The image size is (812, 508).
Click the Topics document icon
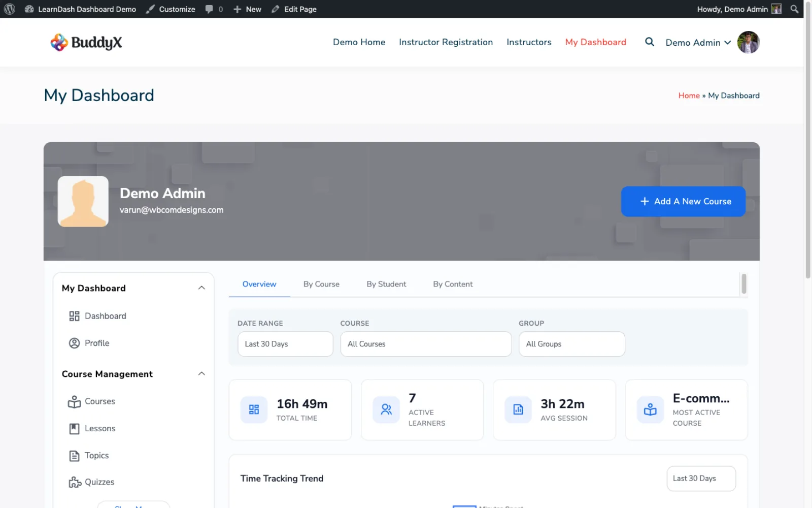(74, 456)
